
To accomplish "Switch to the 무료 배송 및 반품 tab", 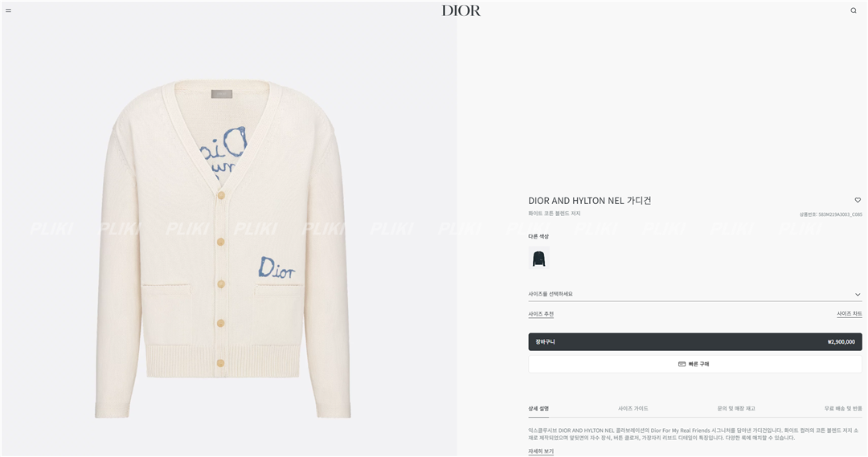I will click(x=842, y=409).
